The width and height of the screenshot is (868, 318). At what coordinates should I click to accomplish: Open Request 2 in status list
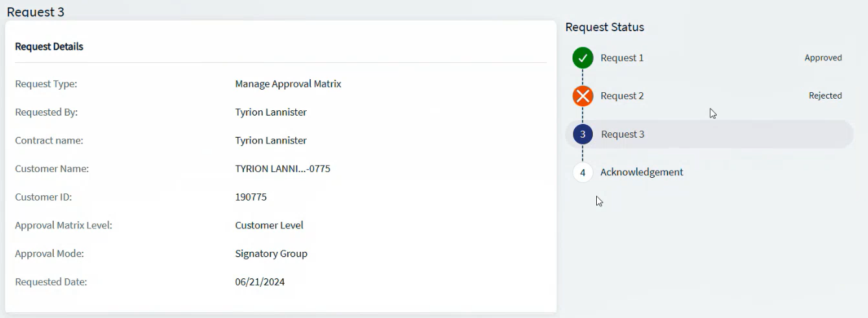click(x=622, y=96)
